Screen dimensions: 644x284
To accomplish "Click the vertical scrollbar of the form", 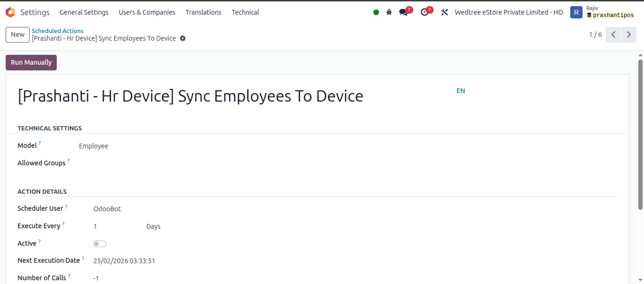I will [640, 134].
